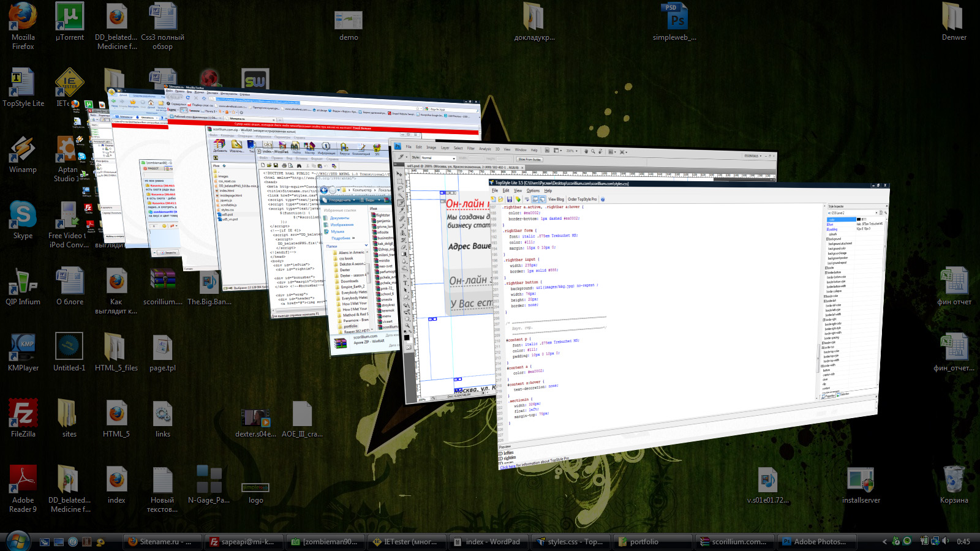Click the Save icon in TopStyle toolbar
The height and width of the screenshot is (551, 980).
510,199
